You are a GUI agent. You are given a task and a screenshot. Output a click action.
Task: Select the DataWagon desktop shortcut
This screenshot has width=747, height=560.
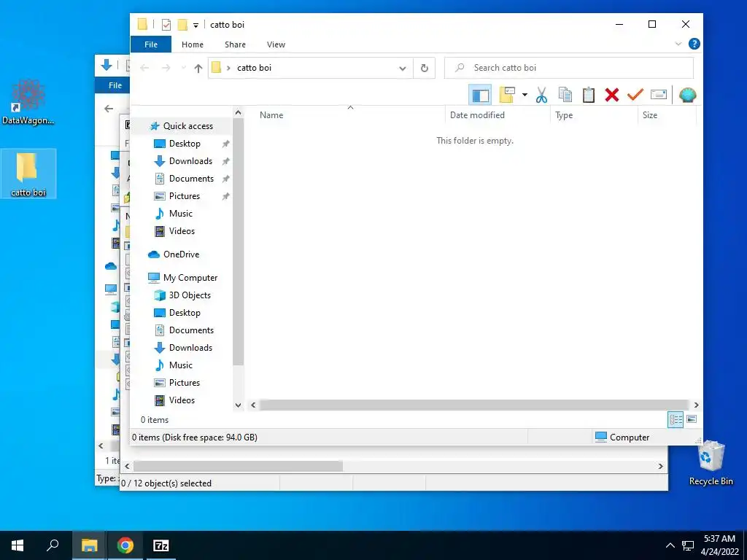(28, 102)
